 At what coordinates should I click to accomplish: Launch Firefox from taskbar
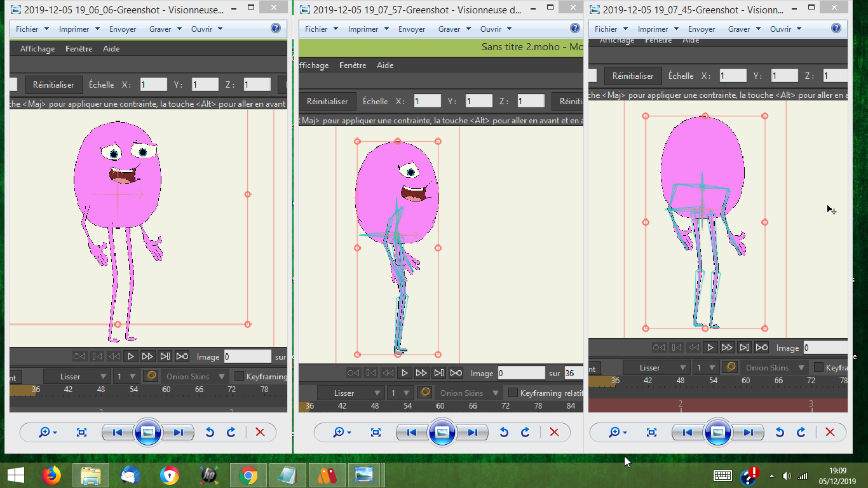(51, 475)
